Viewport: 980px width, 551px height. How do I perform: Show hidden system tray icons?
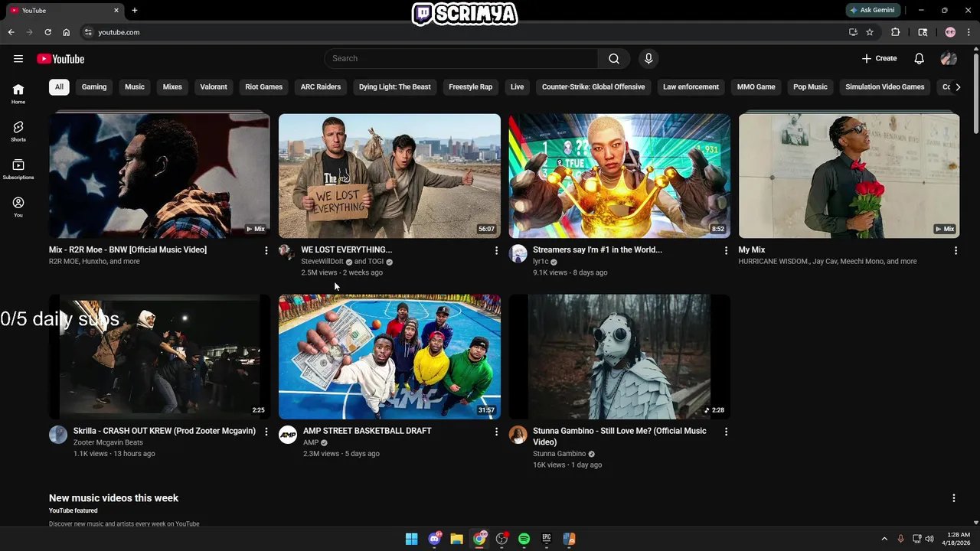coord(884,539)
